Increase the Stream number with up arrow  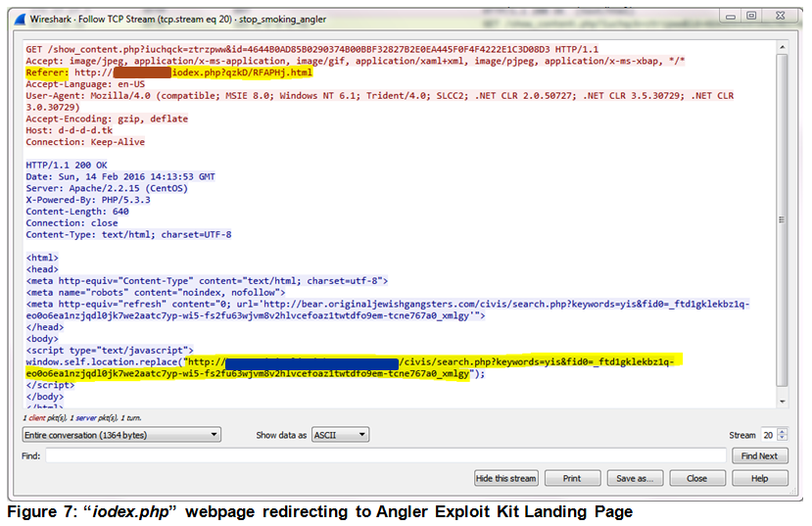click(783, 431)
